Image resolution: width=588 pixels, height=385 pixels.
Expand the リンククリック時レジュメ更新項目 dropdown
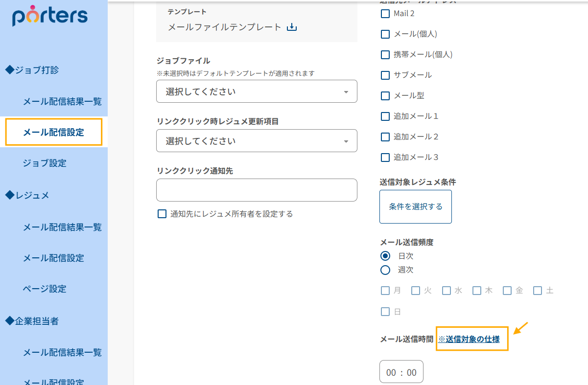click(257, 141)
